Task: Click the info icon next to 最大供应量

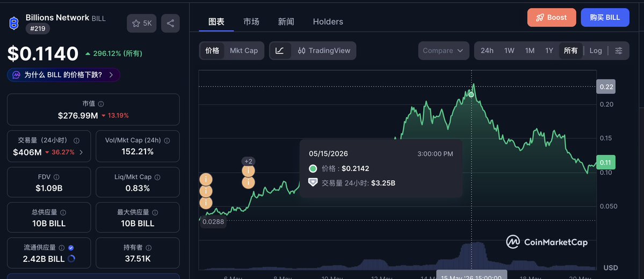Action: [x=155, y=212]
